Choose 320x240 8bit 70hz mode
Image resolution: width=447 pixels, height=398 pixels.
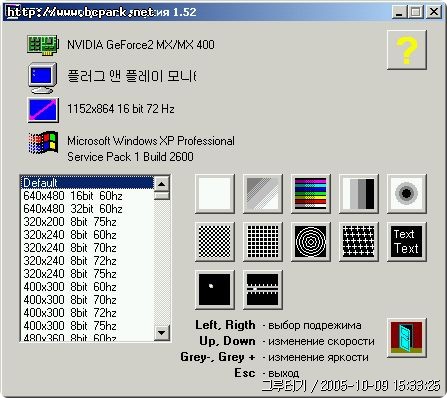pos(87,248)
